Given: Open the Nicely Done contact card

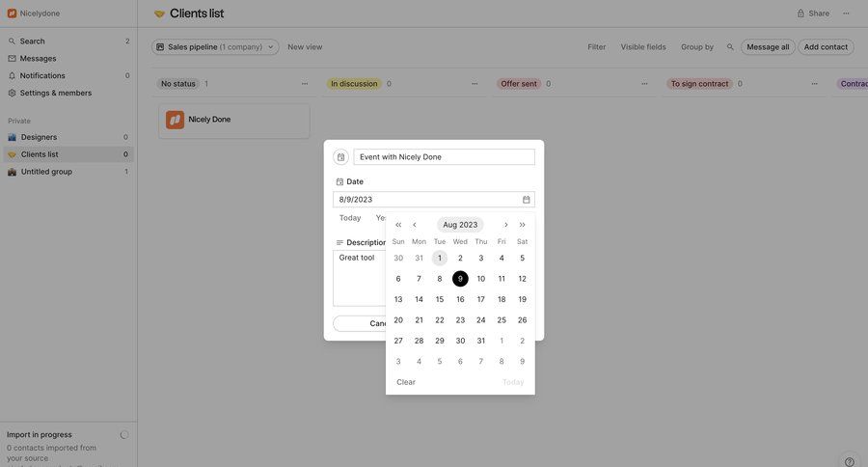Looking at the screenshot, I should pyautogui.click(x=234, y=120).
